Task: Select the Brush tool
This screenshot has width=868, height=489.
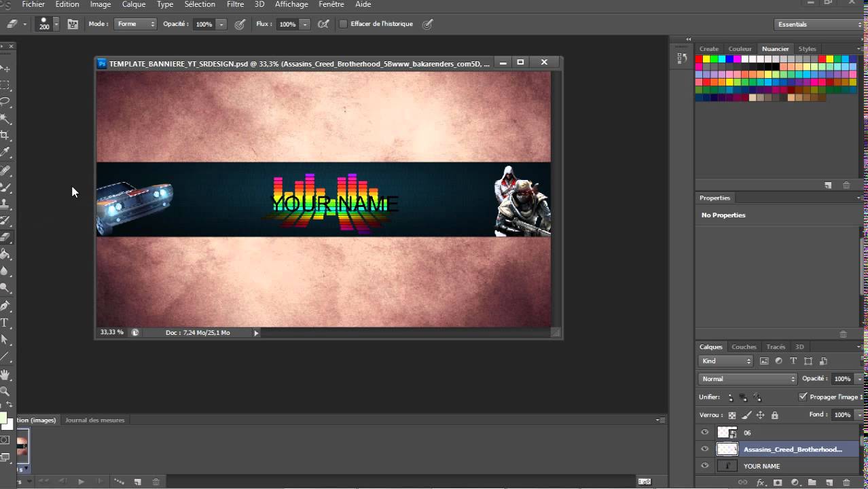Action: 5,187
